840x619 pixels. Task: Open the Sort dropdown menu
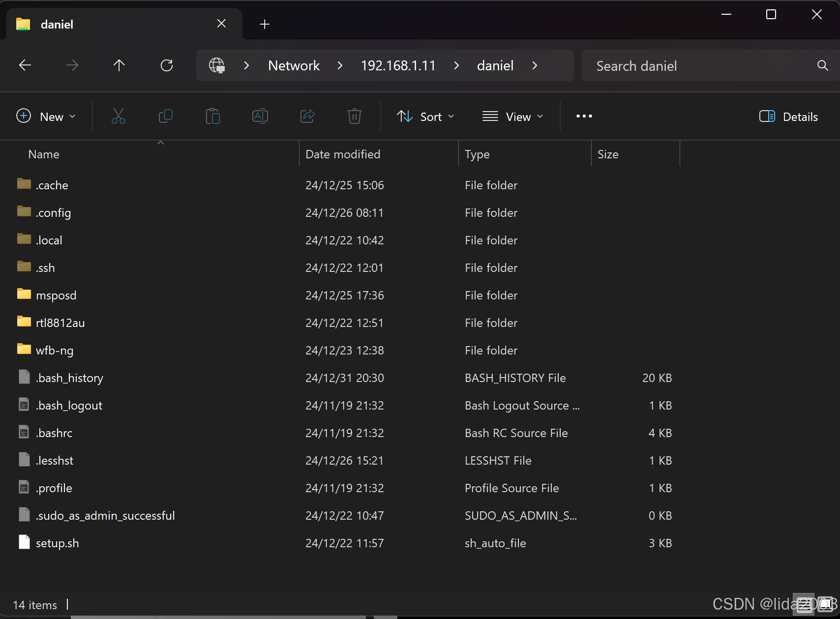click(425, 117)
